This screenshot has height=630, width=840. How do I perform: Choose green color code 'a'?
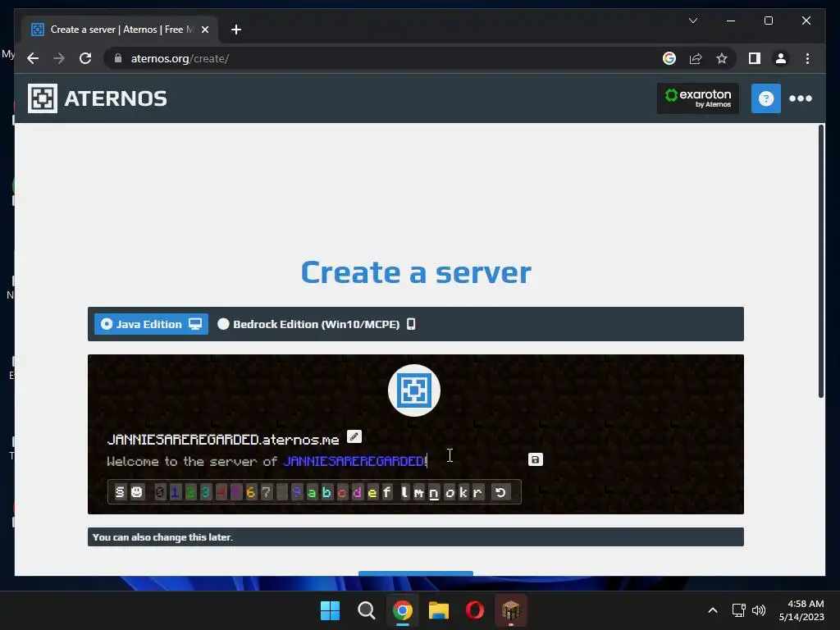click(312, 492)
